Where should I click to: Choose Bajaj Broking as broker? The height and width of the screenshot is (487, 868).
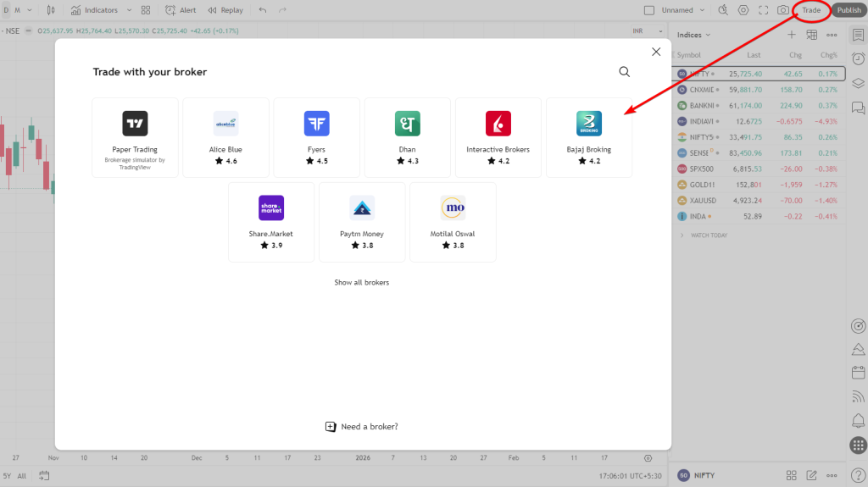click(x=588, y=137)
